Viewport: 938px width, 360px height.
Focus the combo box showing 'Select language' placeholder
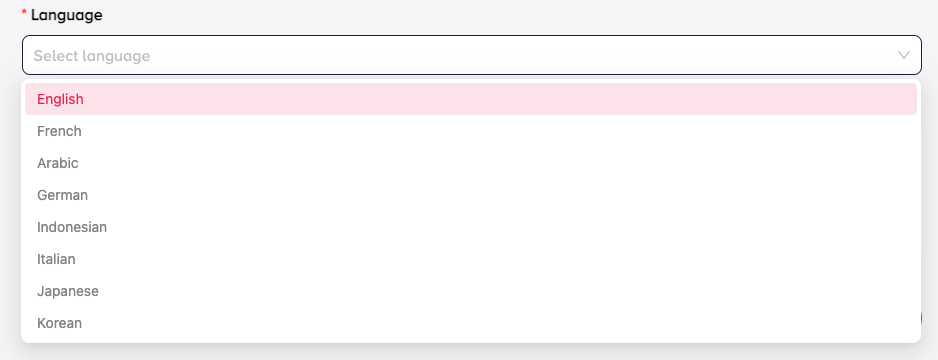pyautogui.click(x=471, y=55)
